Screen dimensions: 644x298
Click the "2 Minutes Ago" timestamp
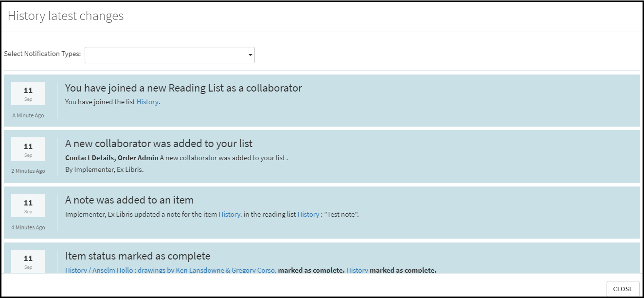click(x=28, y=171)
